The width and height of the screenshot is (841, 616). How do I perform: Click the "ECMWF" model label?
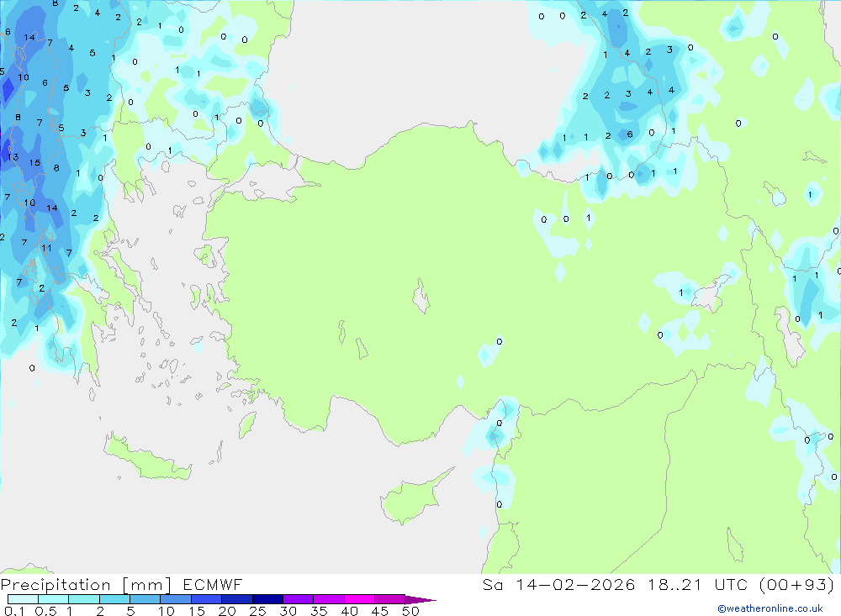pyautogui.click(x=213, y=585)
